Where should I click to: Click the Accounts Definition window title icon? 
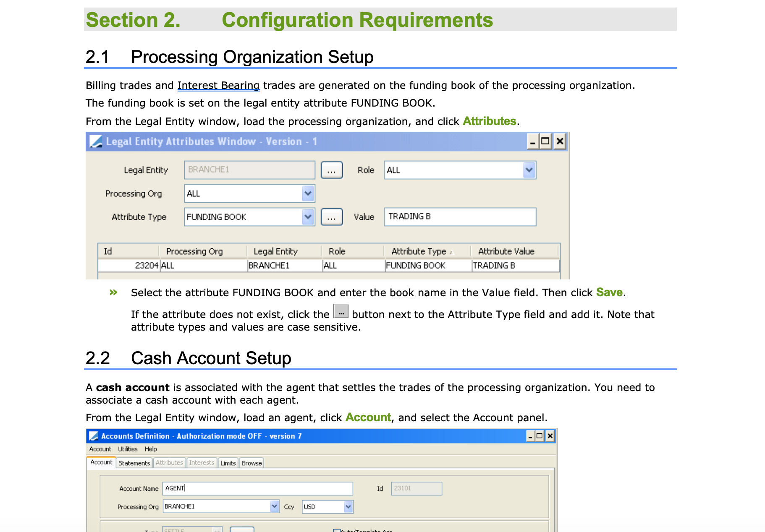click(94, 436)
